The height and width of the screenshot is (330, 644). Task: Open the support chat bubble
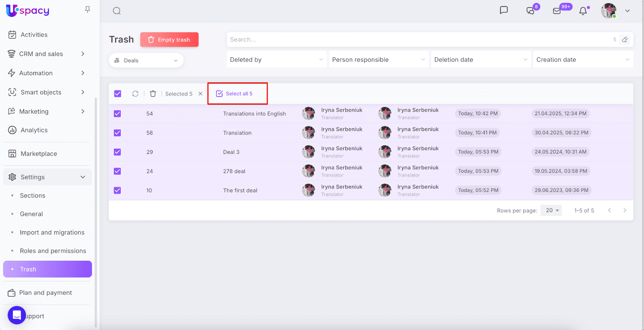point(17,315)
